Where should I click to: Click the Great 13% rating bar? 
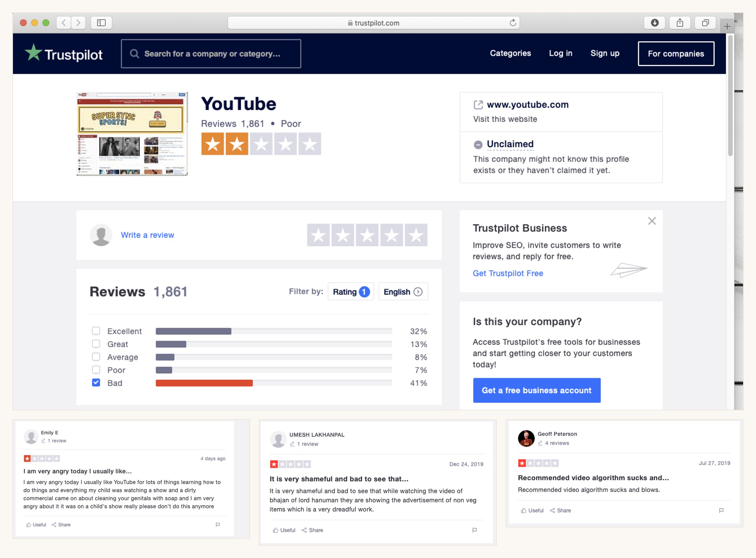tap(273, 344)
